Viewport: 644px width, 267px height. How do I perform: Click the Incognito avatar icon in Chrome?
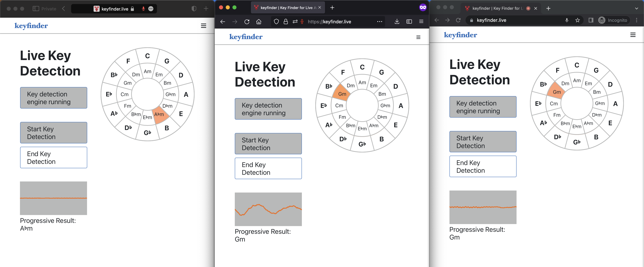tap(602, 20)
